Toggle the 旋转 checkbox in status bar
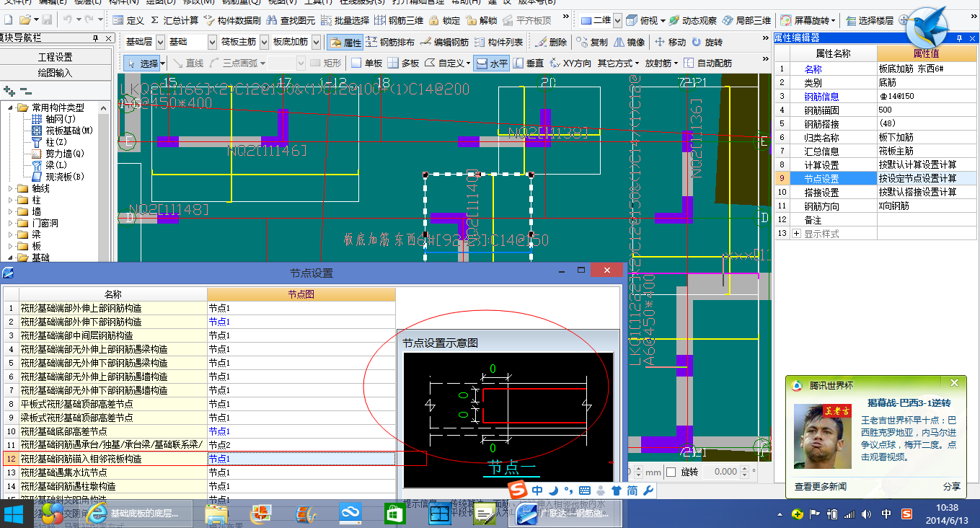This screenshot has height=528, width=980. [671, 472]
